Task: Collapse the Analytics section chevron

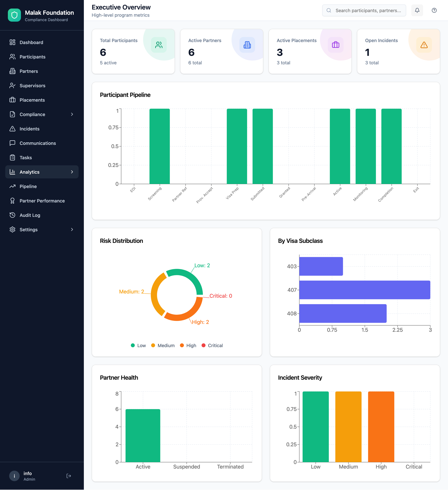Action: pyautogui.click(x=72, y=172)
